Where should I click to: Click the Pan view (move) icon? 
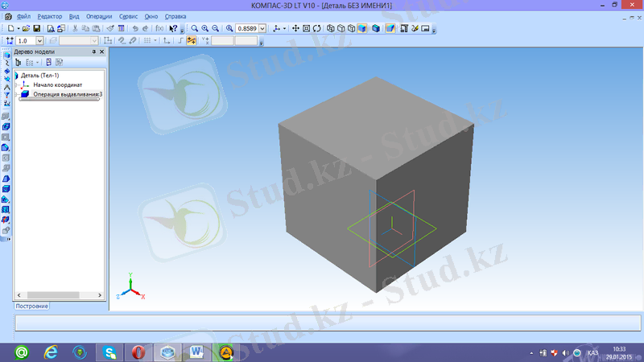[295, 28]
